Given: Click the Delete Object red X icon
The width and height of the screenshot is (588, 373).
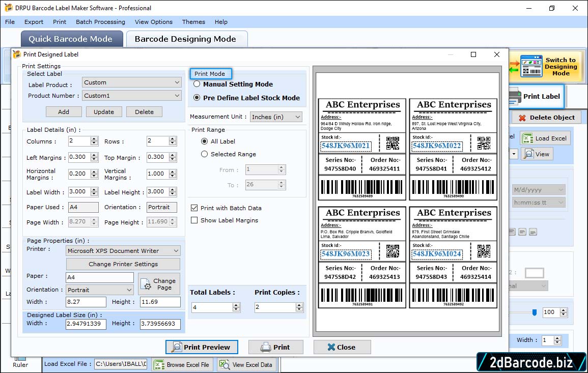Looking at the screenshot, I should 522,118.
